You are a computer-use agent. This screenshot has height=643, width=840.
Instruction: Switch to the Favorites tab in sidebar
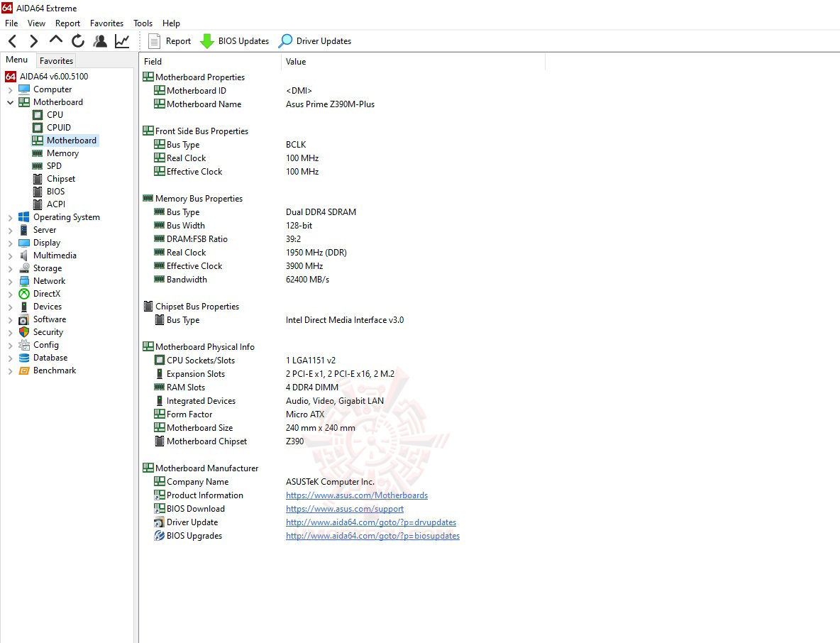(x=56, y=60)
